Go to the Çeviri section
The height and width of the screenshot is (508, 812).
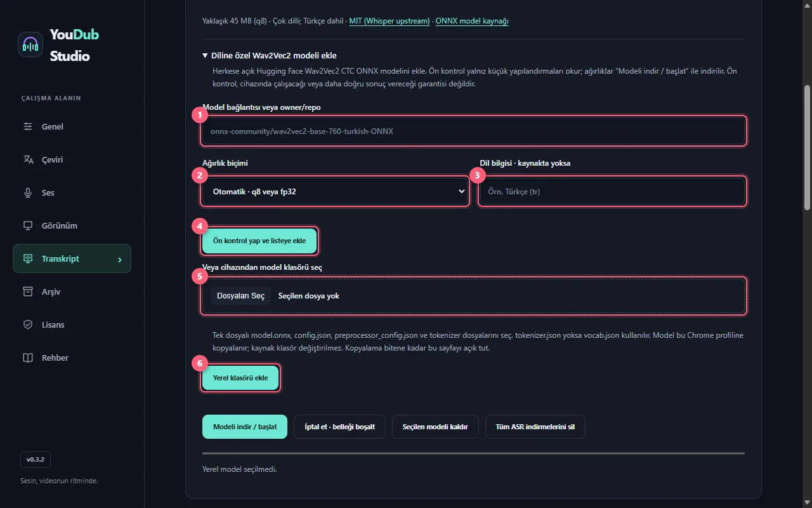tap(72, 159)
